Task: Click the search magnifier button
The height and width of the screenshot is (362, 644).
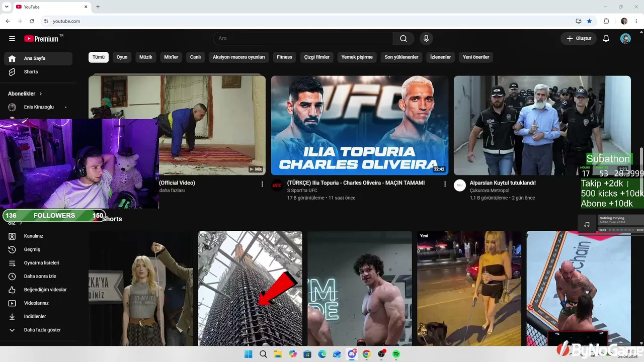Action: (404, 39)
